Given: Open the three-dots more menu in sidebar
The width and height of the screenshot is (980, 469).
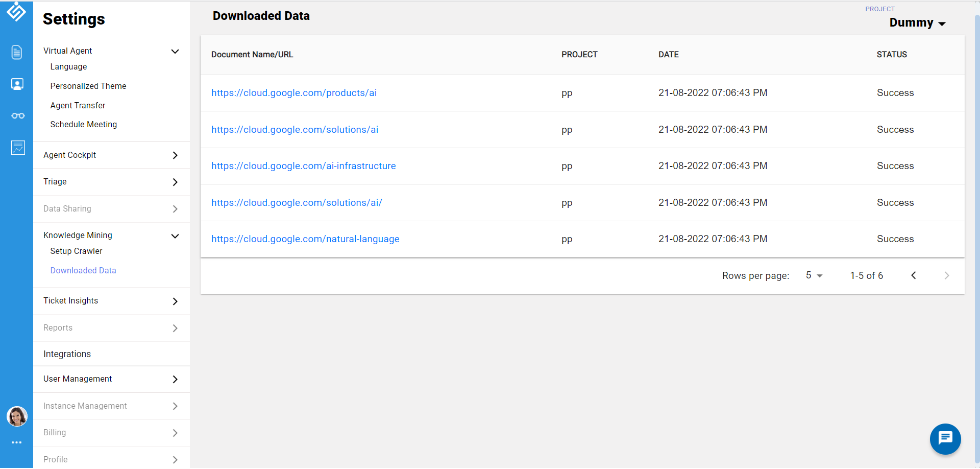Looking at the screenshot, I should click(x=17, y=442).
